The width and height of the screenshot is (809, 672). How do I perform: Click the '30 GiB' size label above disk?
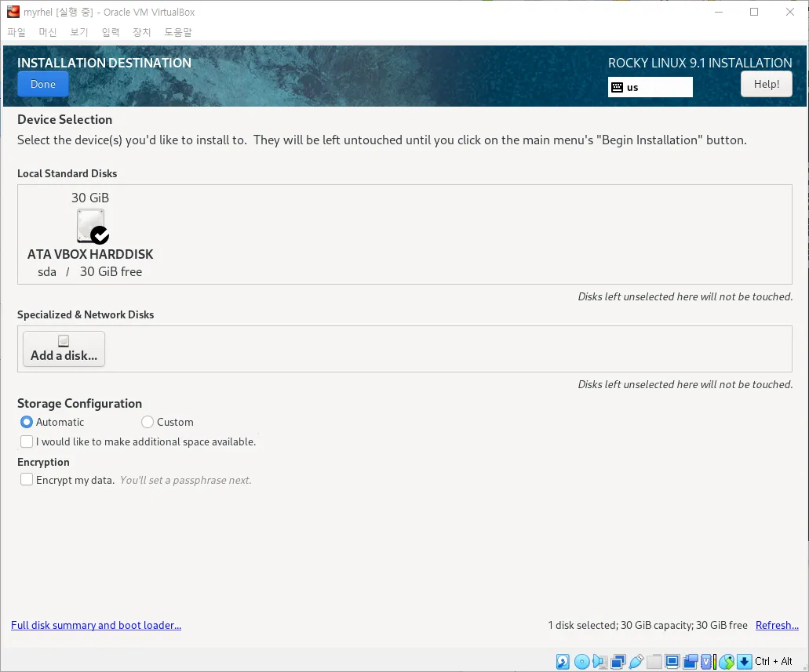tap(90, 198)
